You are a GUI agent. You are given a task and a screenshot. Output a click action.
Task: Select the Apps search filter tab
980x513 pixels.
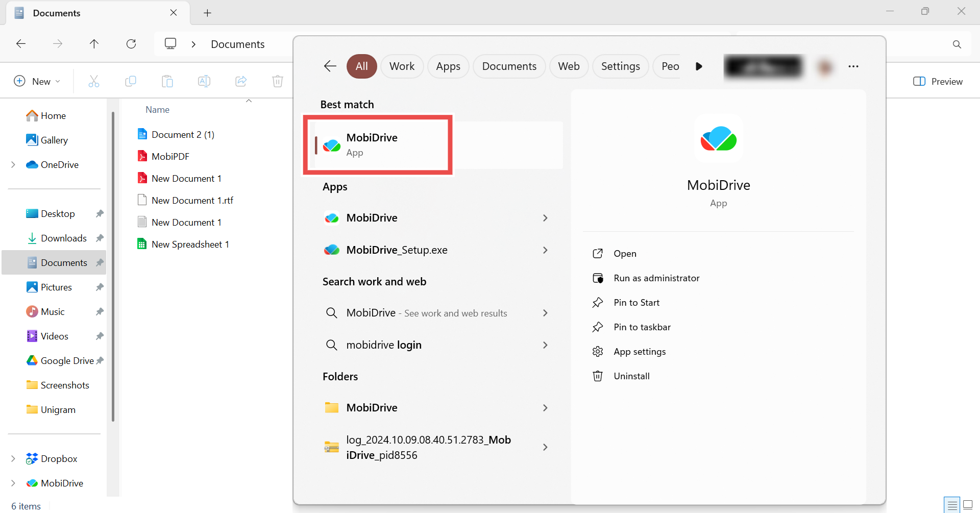click(x=448, y=66)
